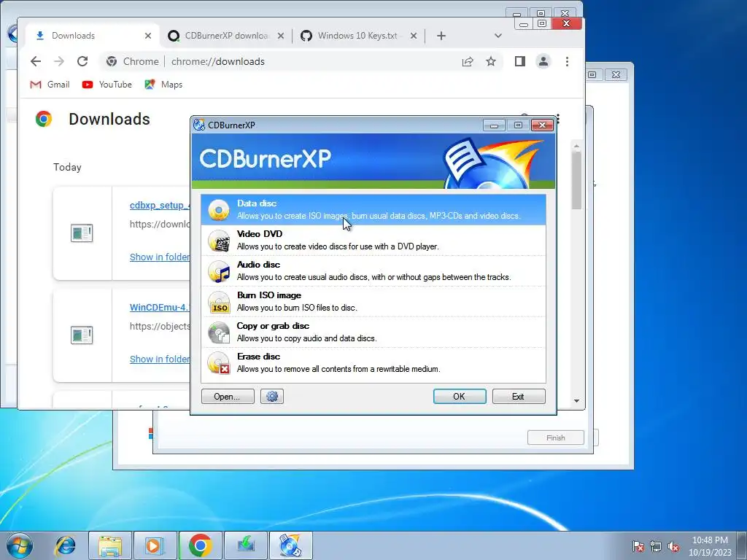Select the Copy or grab disc title
Image resolution: width=747 pixels, height=560 pixels.
[273, 326]
